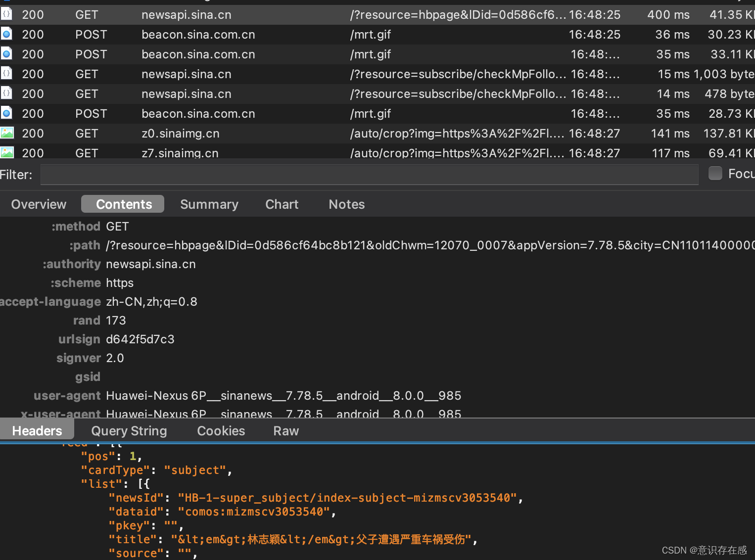Image resolution: width=755 pixels, height=560 pixels.
Task: Click the signver 2.0 value
Action: [x=115, y=358]
